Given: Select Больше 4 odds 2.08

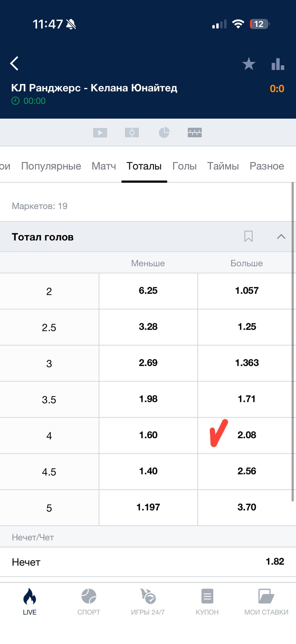Looking at the screenshot, I should coord(247,435).
